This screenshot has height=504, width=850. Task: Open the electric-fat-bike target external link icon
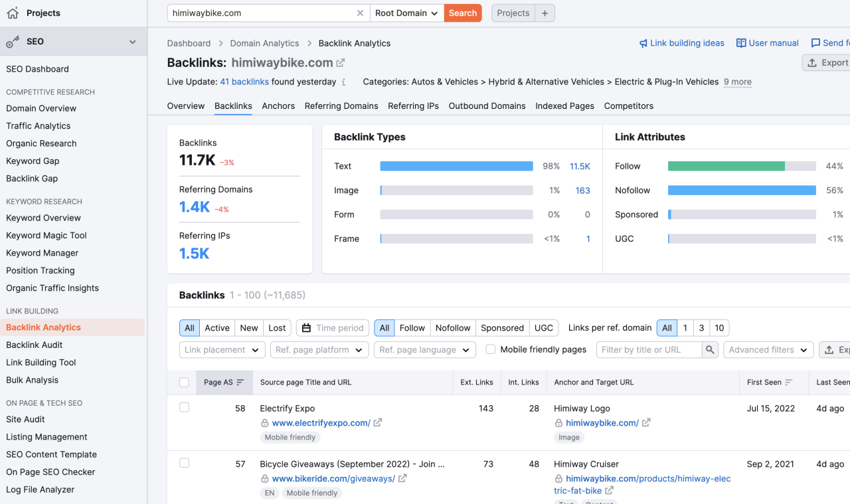pyautogui.click(x=610, y=491)
